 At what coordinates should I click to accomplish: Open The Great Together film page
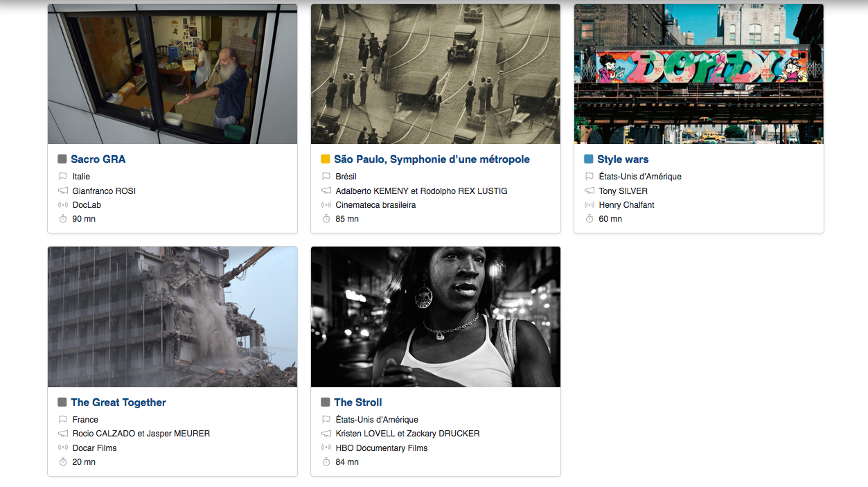(118, 402)
